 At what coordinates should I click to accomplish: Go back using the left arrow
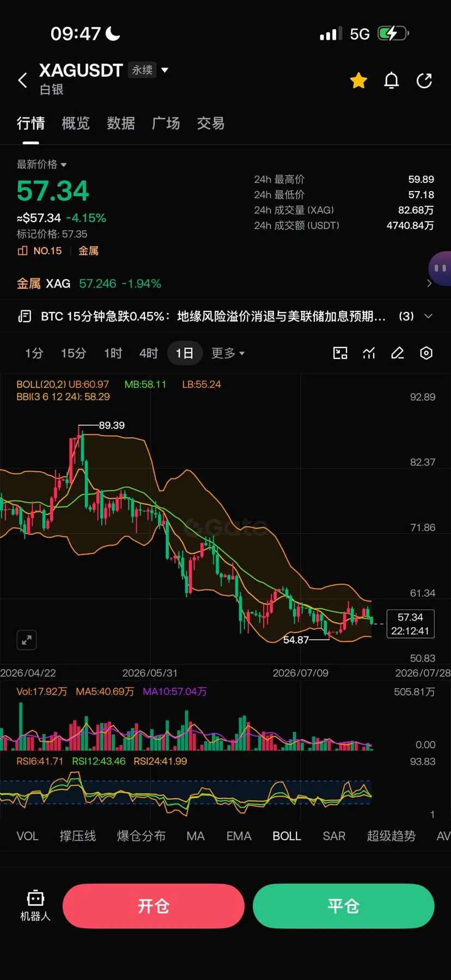tap(22, 81)
